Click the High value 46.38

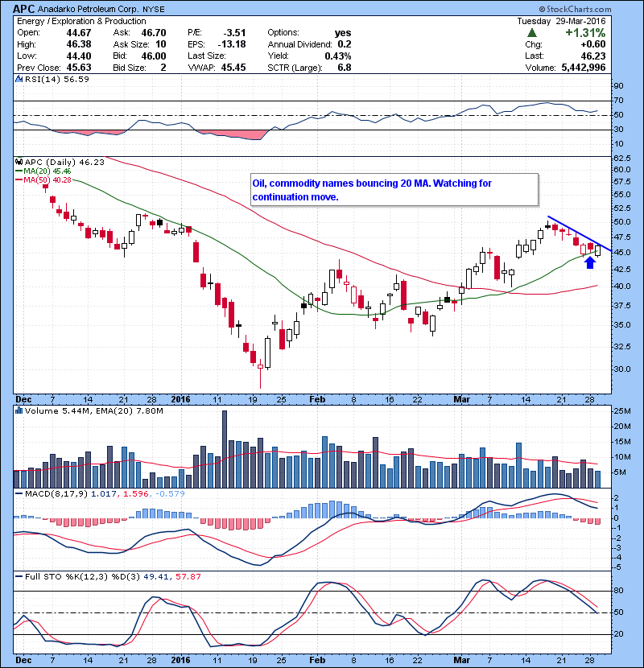click(79, 44)
